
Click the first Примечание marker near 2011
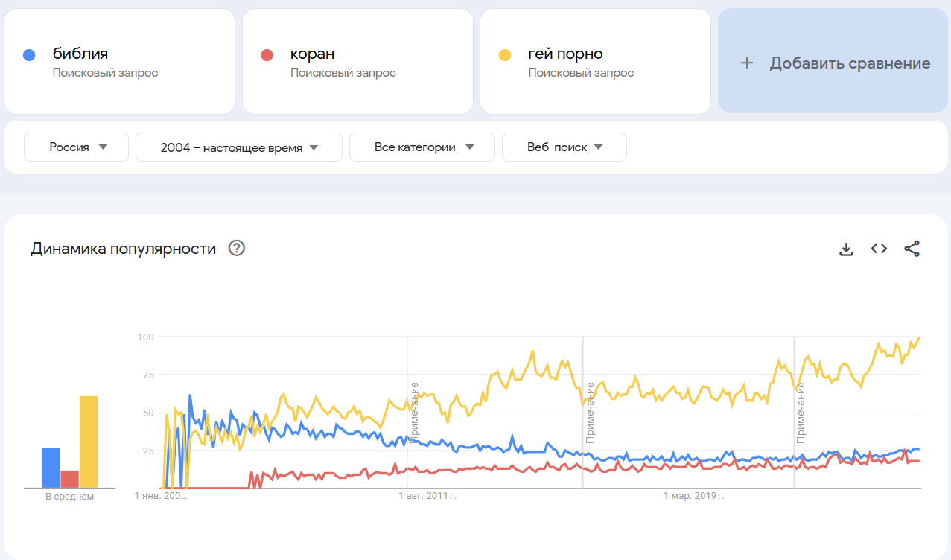click(414, 413)
